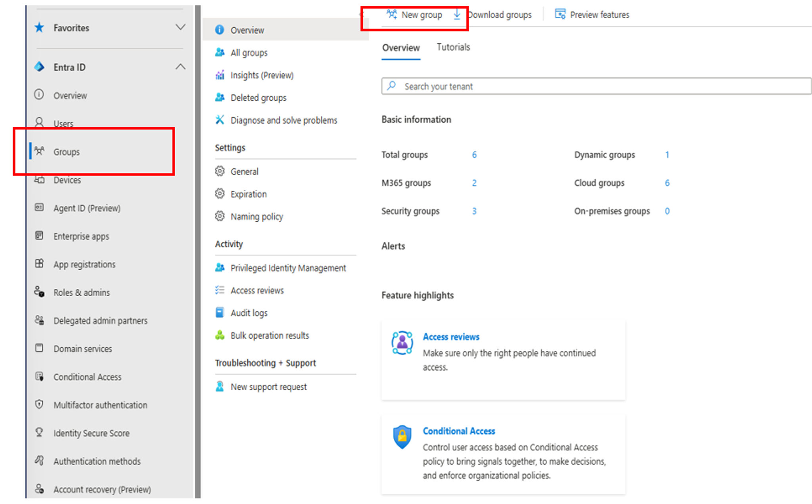Click the Agent ID (Preview) icon
Viewport: 812px width, 504px height.
(39, 207)
